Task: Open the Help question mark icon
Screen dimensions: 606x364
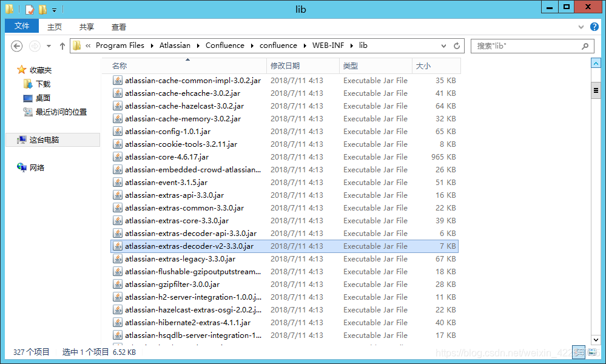Action: click(594, 27)
